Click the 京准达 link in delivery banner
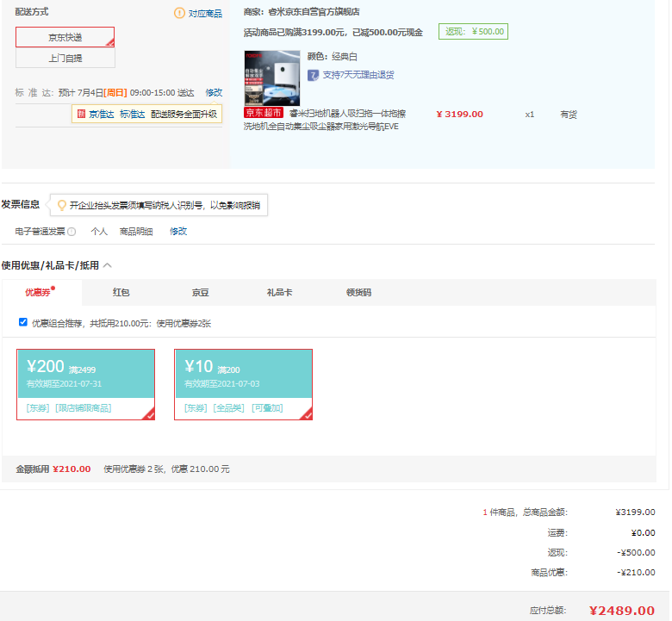 [102, 115]
